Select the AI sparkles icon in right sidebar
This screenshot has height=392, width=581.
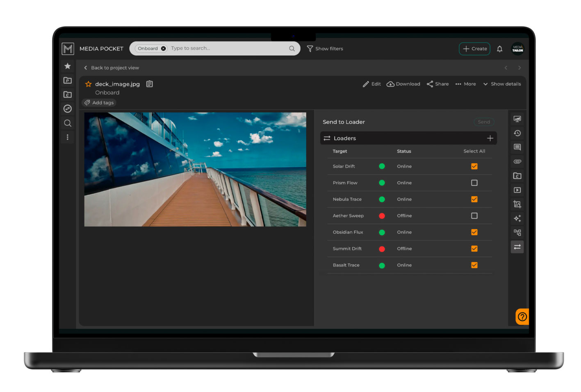coord(517,218)
